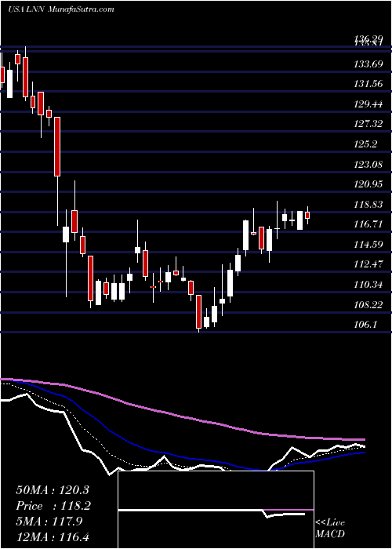Click the last red candlestick on the right

click(307, 215)
